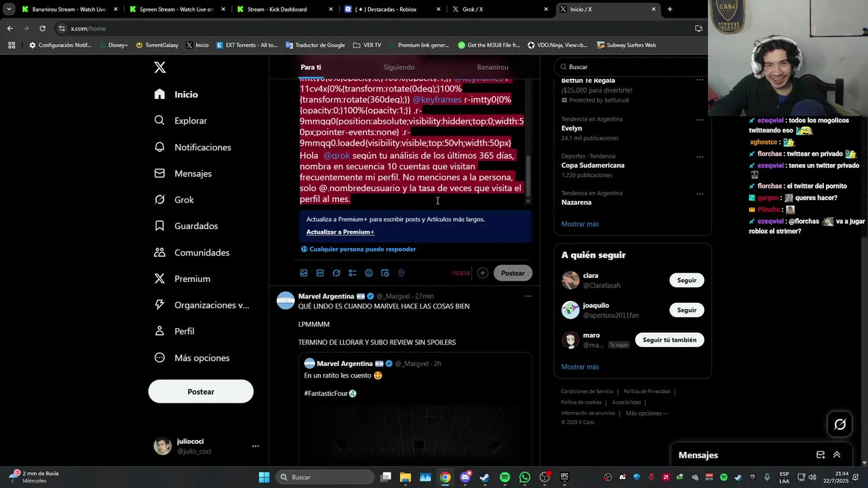Open Notificaciones bell in sidebar

coord(193,147)
